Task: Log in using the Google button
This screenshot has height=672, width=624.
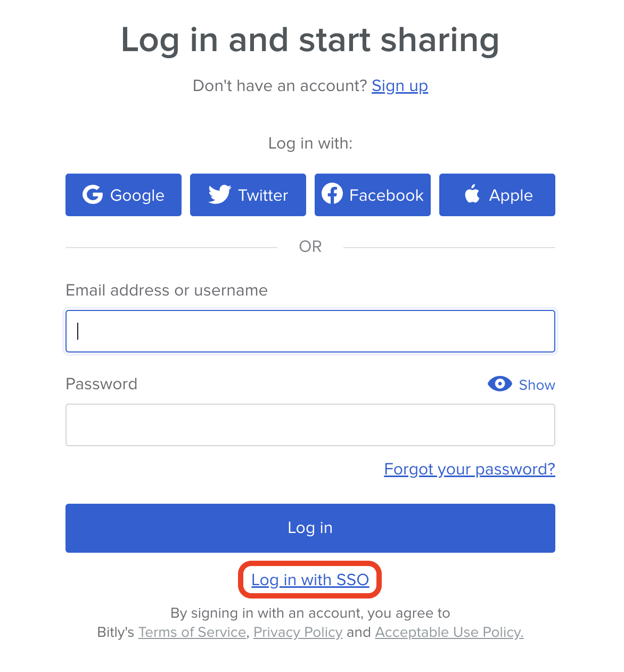Action: (x=124, y=195)
